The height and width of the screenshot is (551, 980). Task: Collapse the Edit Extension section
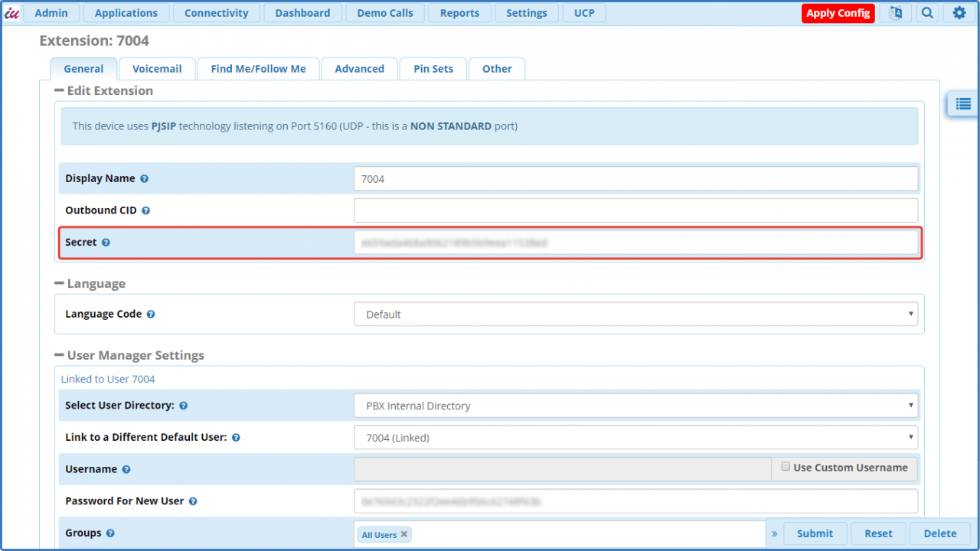pos(60,90)
